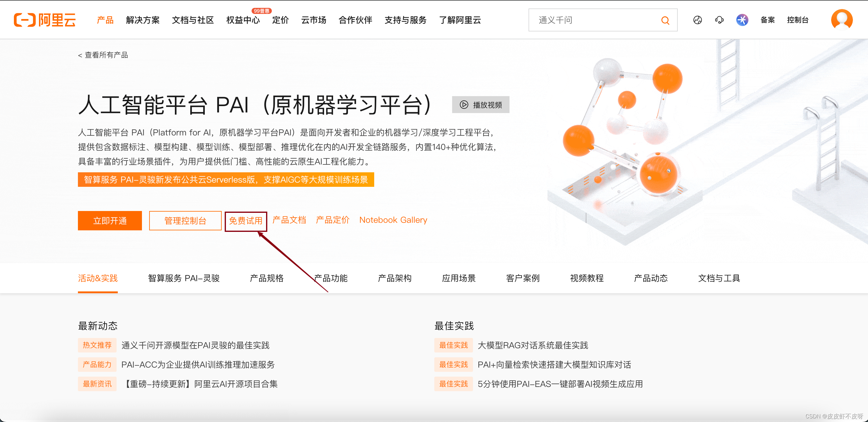Open 大模型RAG对话系统最佳实践 article
This screenshot has height=422, width=868.
pos(533,346)
